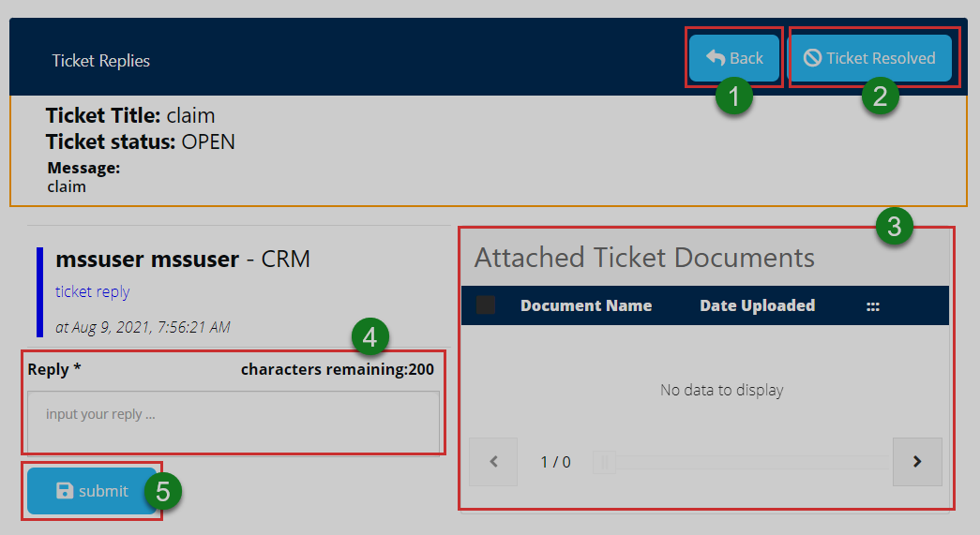The width and height of the screenshot is (980, 535).
Task: Click green callout badge number 2
Action: (880, 96)
